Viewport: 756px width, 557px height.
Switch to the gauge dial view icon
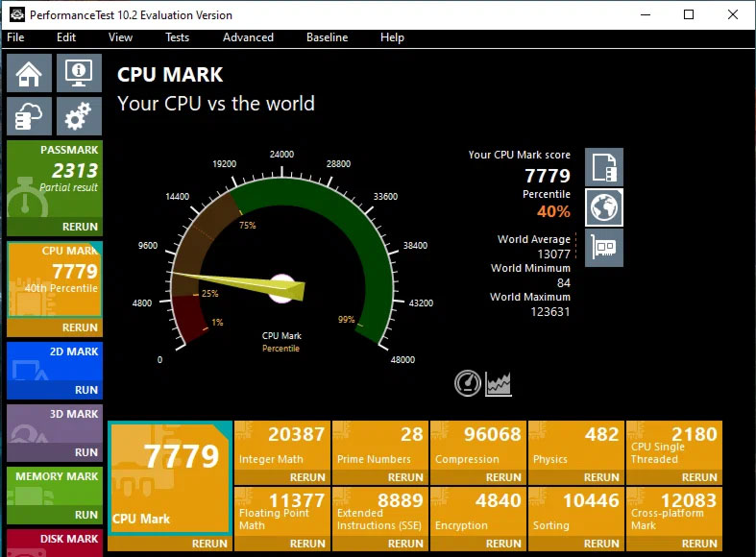pos(467,383)
